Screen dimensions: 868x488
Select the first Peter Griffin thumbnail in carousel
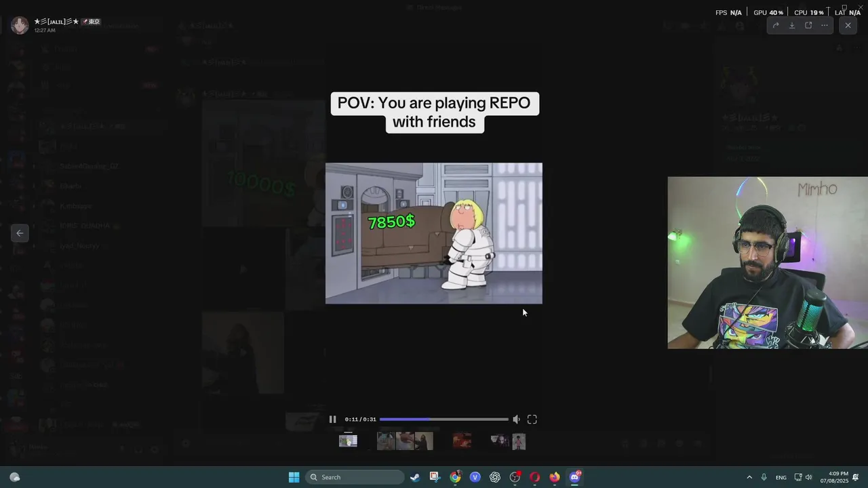coord(348,441)
